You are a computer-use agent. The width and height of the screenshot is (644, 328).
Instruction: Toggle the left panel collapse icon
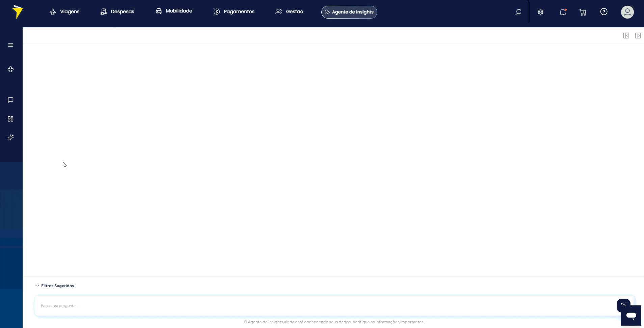pos(626,35)
